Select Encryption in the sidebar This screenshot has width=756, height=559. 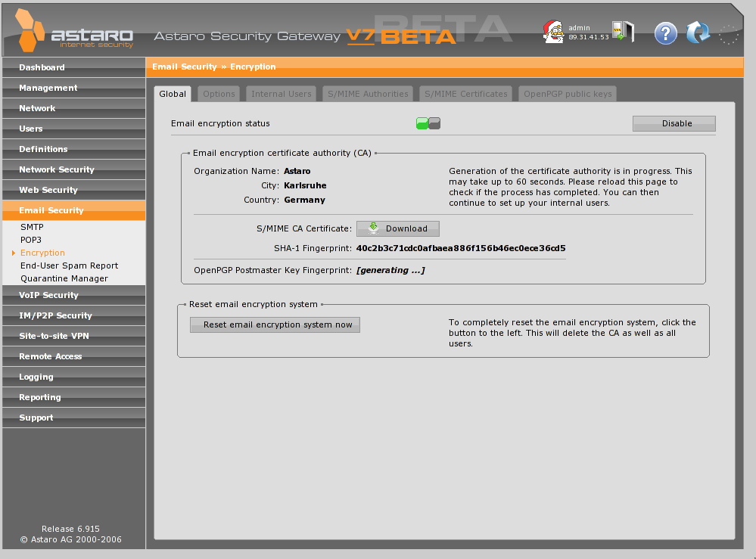tap(42, 253)
